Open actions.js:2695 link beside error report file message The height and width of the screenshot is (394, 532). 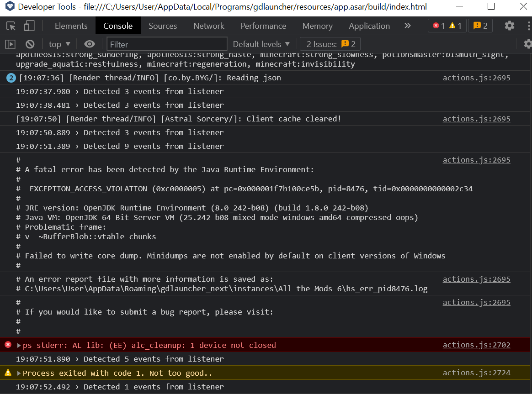tap(476, 279)
